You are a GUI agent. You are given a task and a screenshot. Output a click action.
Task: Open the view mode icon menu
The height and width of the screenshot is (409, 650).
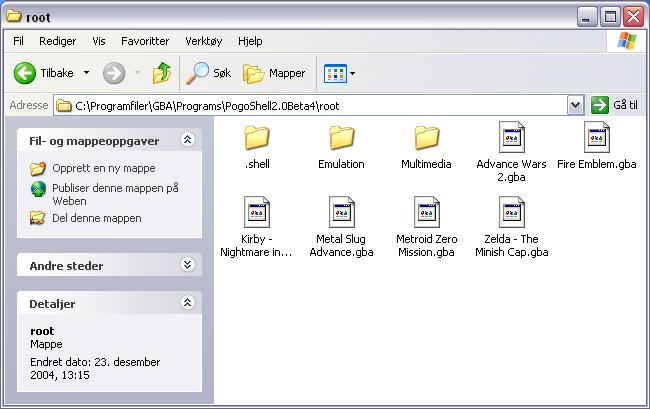[335, 73]
